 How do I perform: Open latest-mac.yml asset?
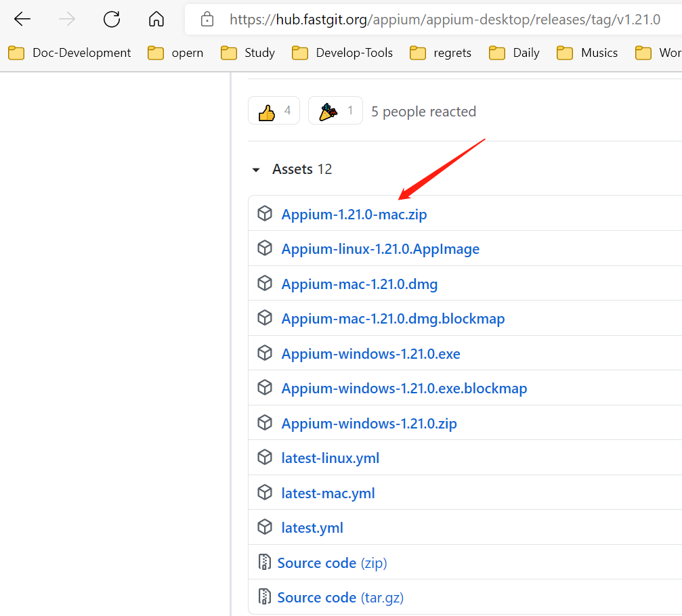[x=328, y=493]
